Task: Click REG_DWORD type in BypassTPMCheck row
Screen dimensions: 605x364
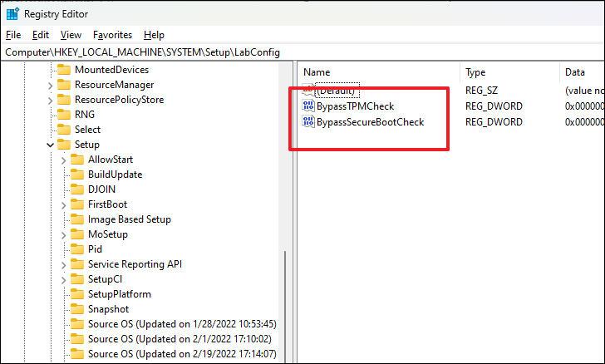Action: click(494, 106)
